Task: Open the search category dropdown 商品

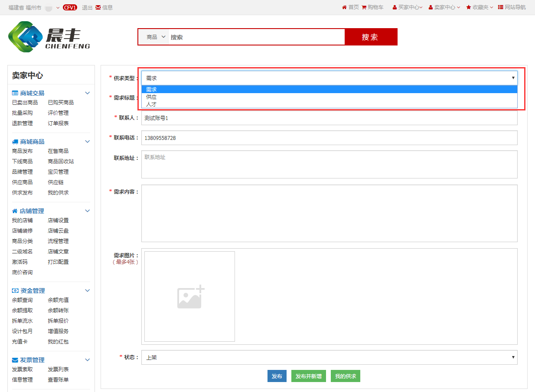Action: pos(156,37)
